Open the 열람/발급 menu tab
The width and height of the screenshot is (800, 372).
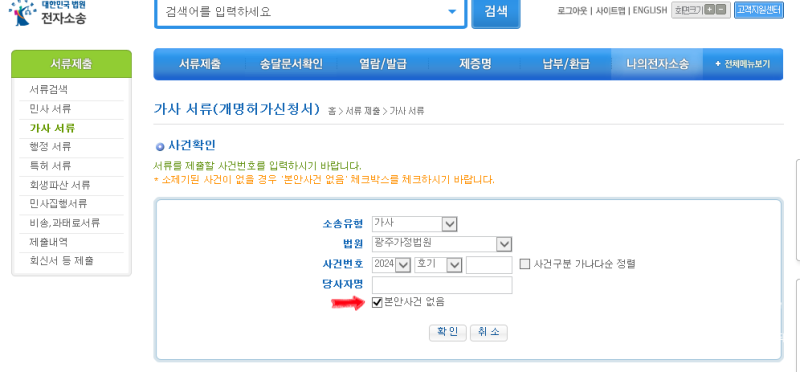383,64
